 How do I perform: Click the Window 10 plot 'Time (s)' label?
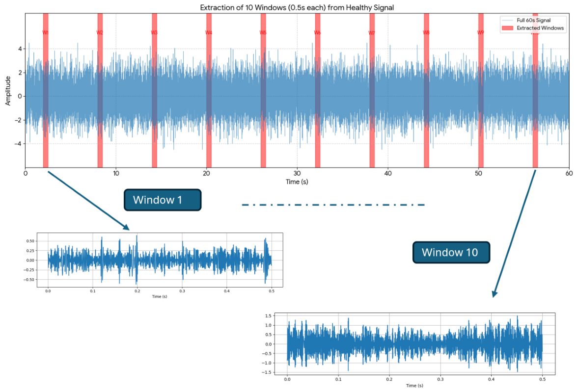(415, 386)
